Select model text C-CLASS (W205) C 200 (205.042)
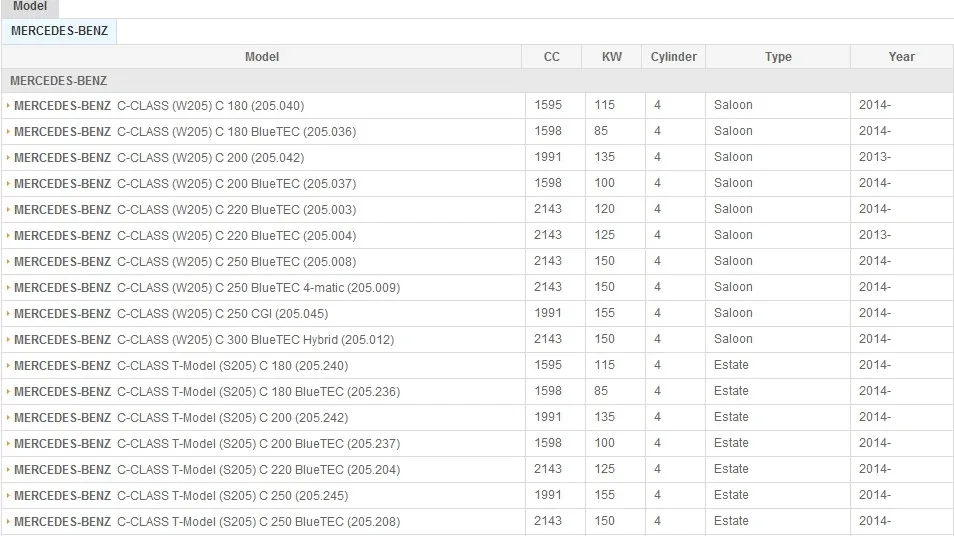954x536 pixels. pos(211,158)
